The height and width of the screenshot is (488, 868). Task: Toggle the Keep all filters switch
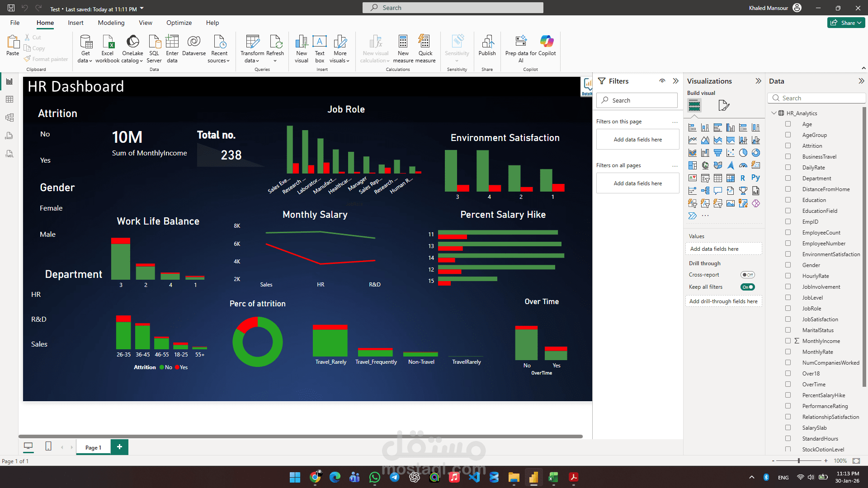[x=747, y=287]
